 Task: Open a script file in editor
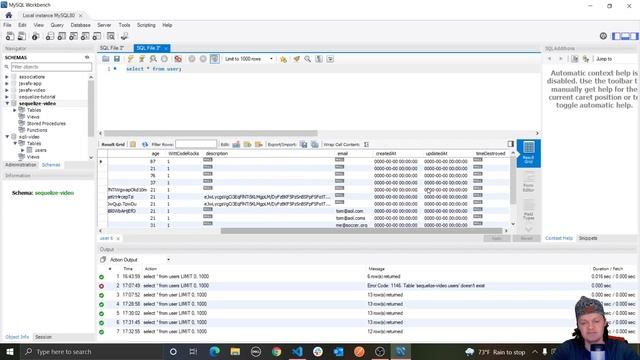point(106,59)
